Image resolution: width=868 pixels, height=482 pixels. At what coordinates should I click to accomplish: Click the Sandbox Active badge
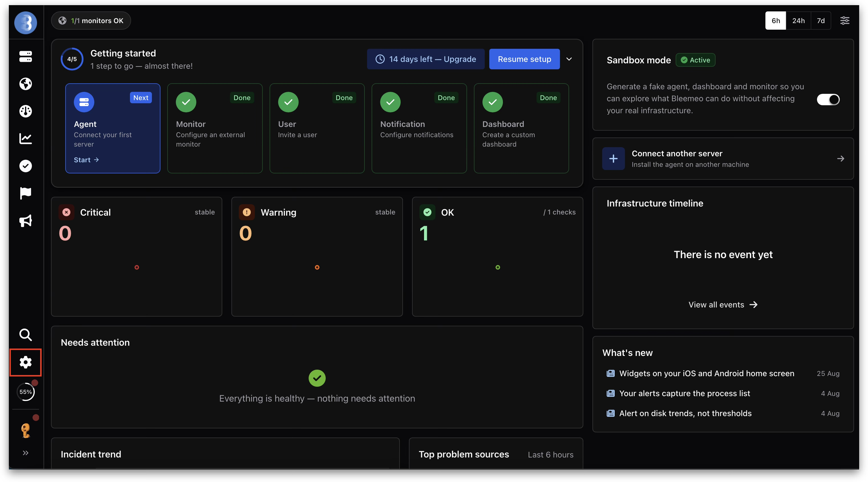coord(696,60)
